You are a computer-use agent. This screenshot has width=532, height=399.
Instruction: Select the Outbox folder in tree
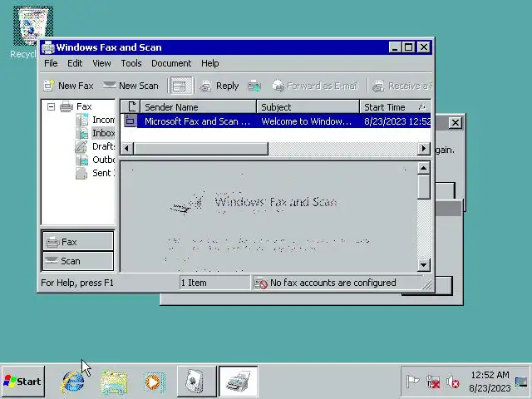[103, 160]
